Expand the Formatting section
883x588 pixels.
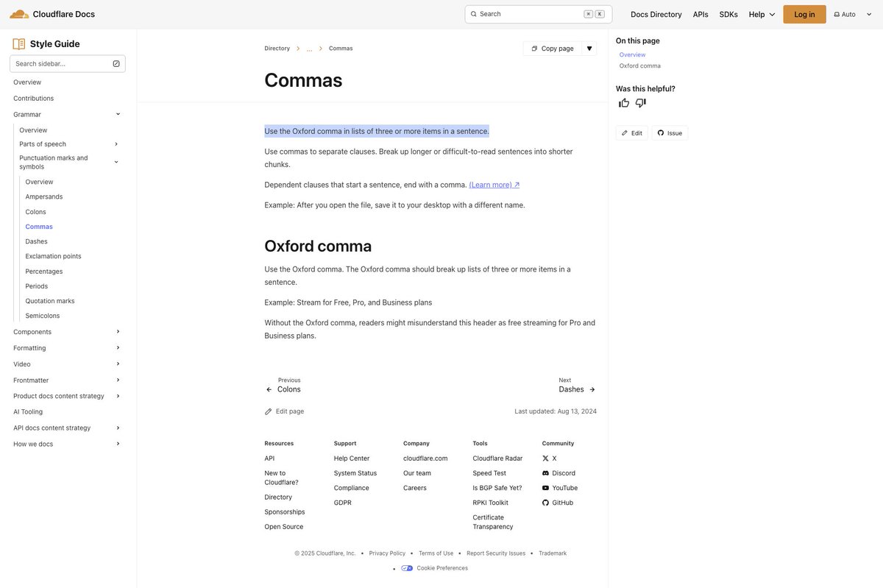coord(118,348)
